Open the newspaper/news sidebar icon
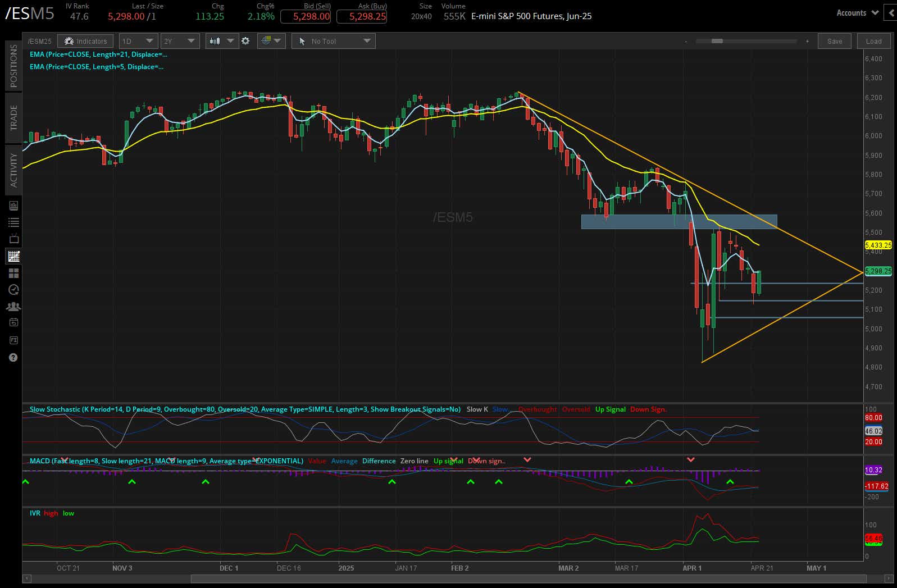897x588 pixels. [x=13, y=206]
